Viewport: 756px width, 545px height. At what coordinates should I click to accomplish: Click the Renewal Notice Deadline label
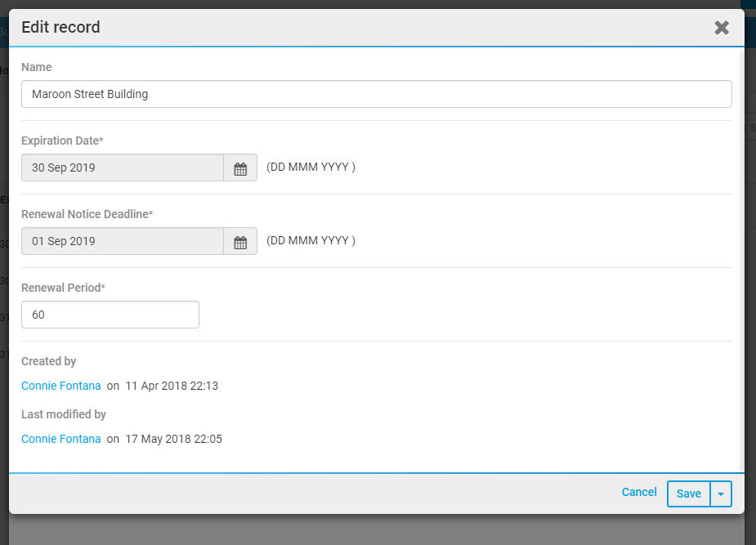(87, 214)
